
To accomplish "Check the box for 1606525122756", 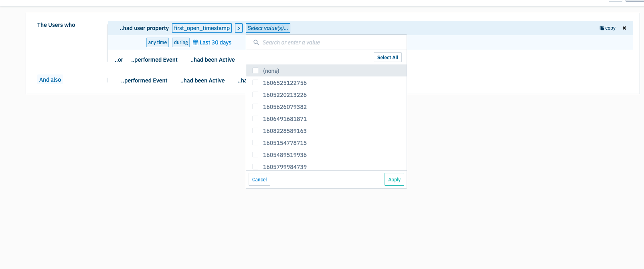I will pos(255,82).
